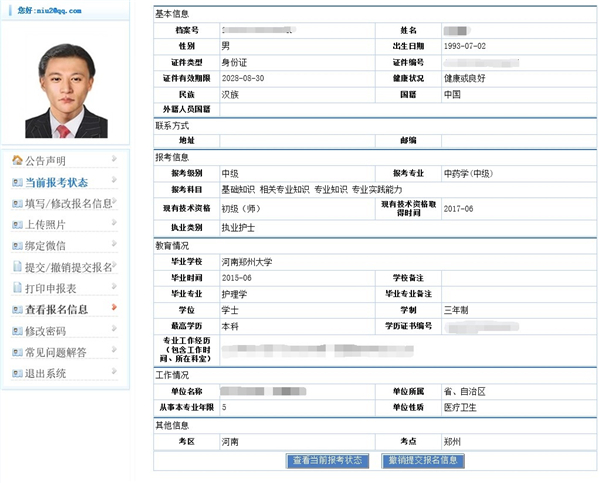Click the arrow at right of 打印申报表
Viewport: 600px width, 483px height.
114,286
